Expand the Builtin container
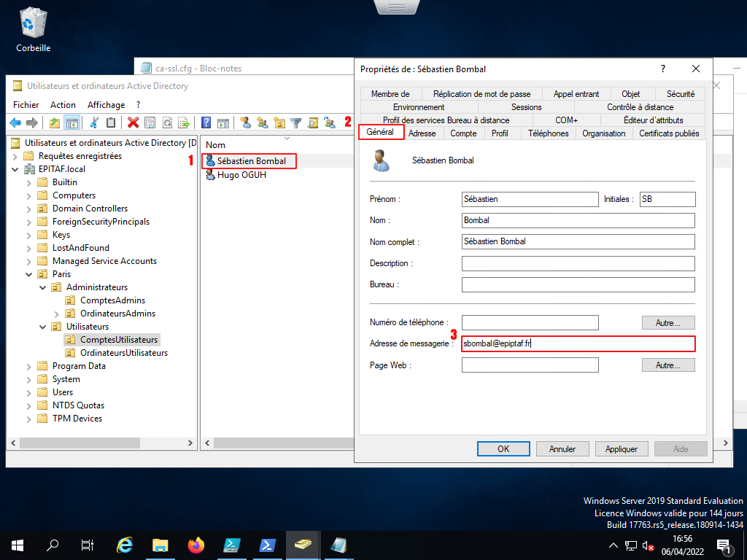 click(29, 182)
